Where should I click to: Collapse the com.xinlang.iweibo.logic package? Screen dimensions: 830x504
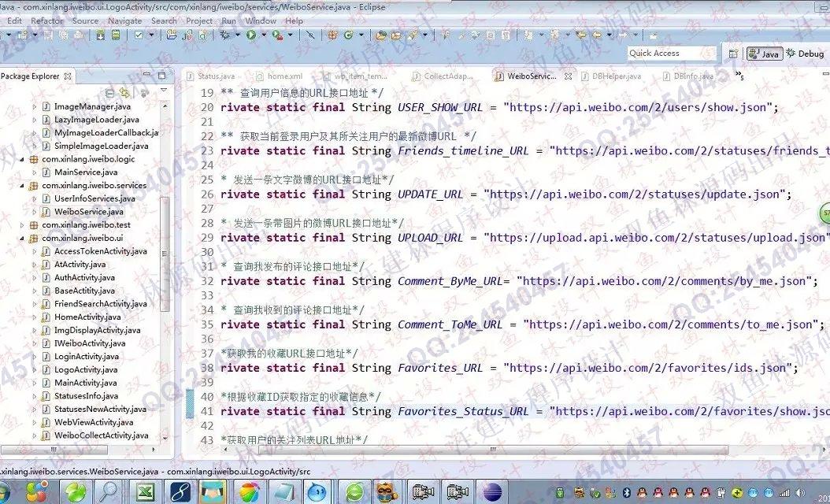pos(22,159)
